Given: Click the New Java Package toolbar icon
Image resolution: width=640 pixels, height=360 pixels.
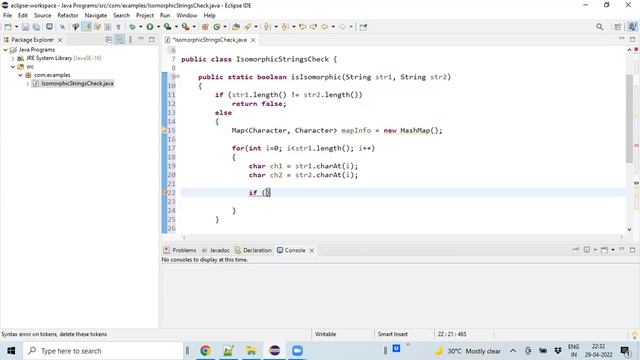Looking at the screenshot, I should point(205,27).
